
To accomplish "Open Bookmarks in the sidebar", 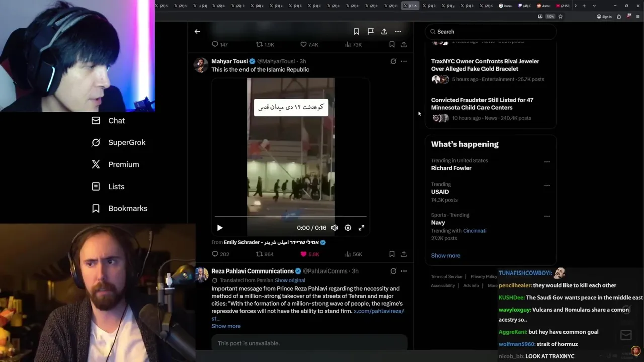I will [x=119, y=208].
